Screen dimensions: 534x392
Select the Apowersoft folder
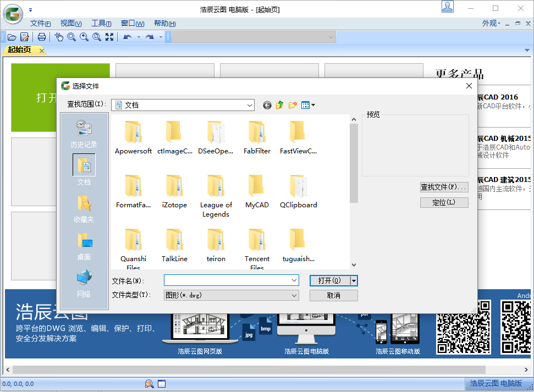[133, 137]
